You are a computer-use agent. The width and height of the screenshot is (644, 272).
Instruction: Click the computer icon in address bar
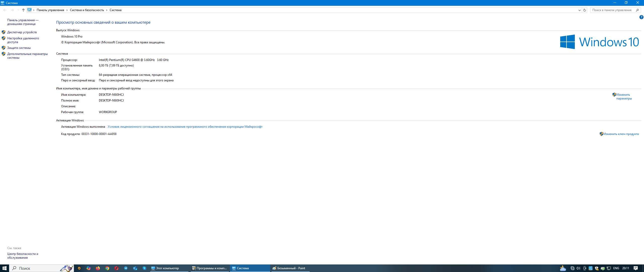(29, 10)
